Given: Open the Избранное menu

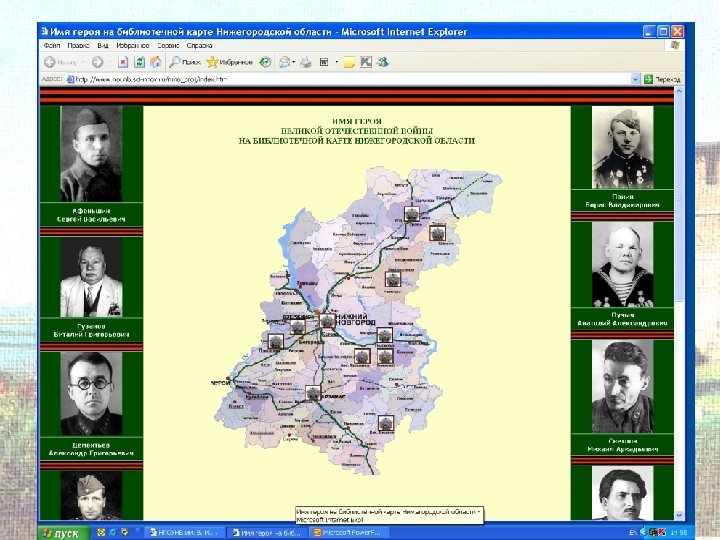Looking at the screenshot, I should [133, 45].
